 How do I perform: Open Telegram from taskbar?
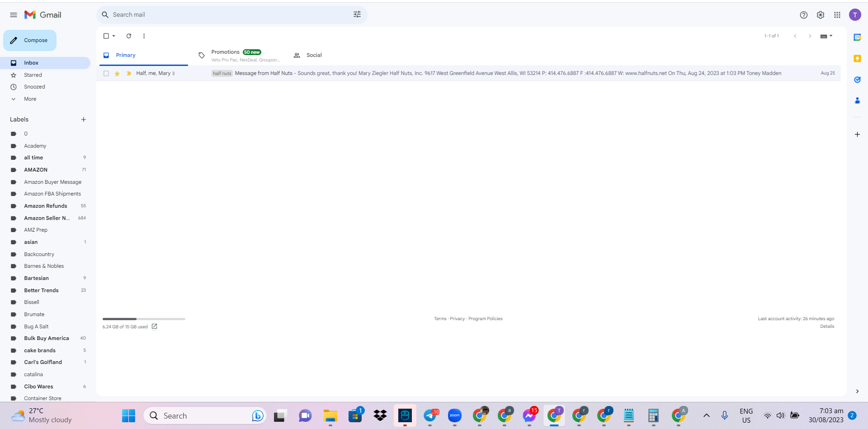[x=430, y=416]
